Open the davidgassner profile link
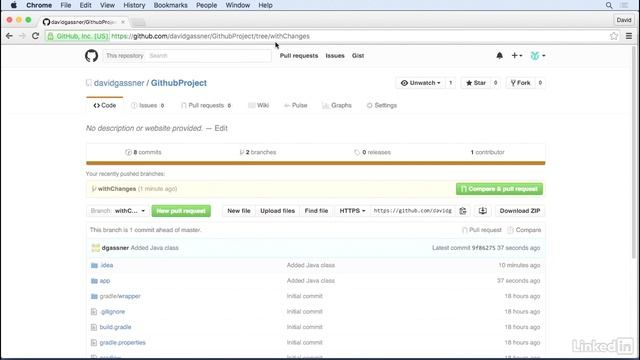 pyautogui.click(x=119, y=83)
